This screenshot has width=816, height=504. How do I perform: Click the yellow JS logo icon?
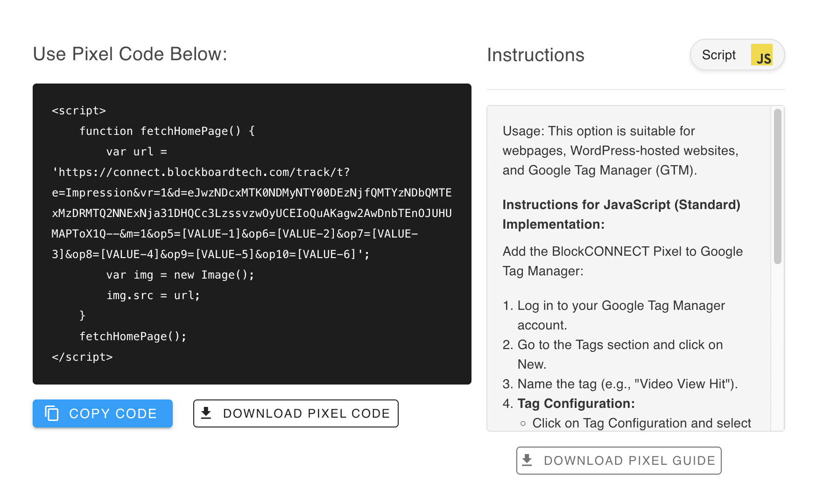click(x=762, y=55)
